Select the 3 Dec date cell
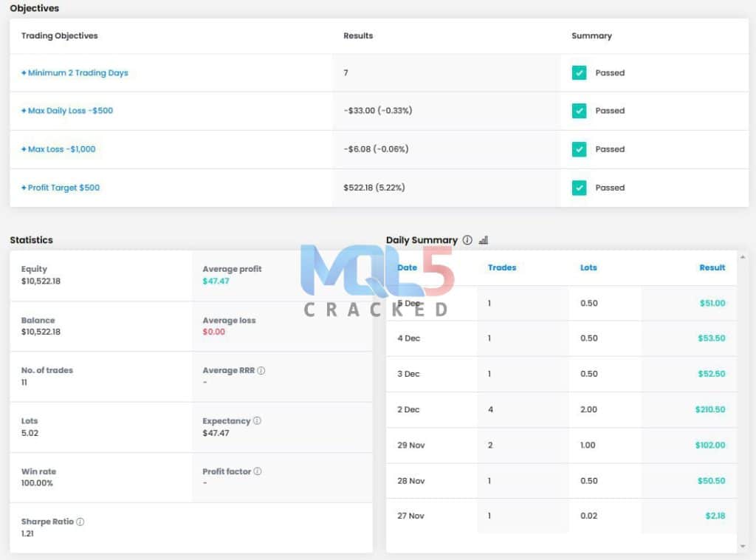 pyautogui.click(x=408, y=374)
